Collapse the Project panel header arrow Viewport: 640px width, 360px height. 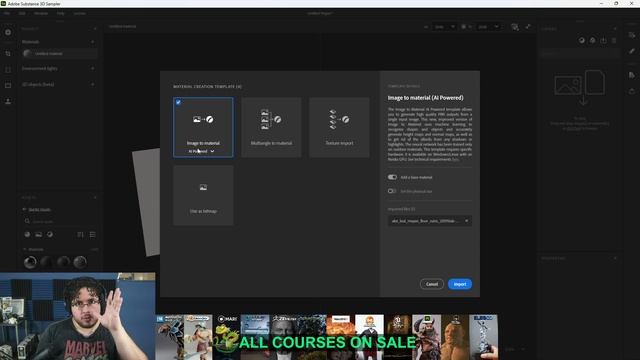click(x=95, y=29)
